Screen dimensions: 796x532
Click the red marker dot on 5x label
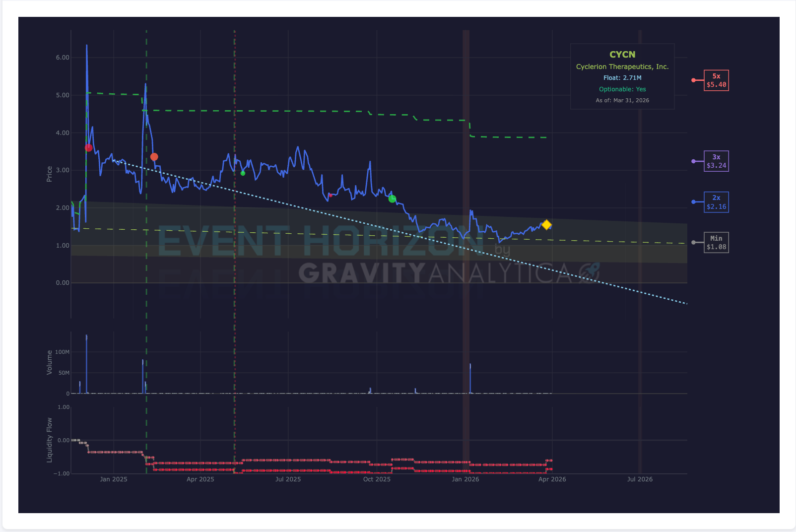click(693, 80)
